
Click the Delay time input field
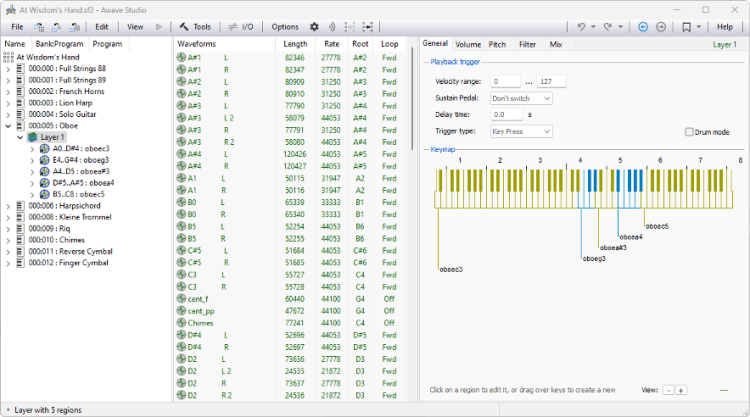coord(508,115)
